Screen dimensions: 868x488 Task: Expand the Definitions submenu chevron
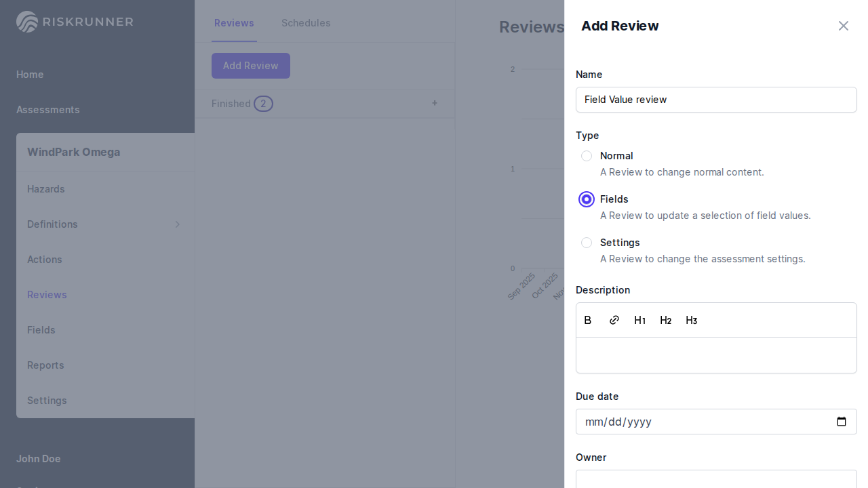point(178,224)
